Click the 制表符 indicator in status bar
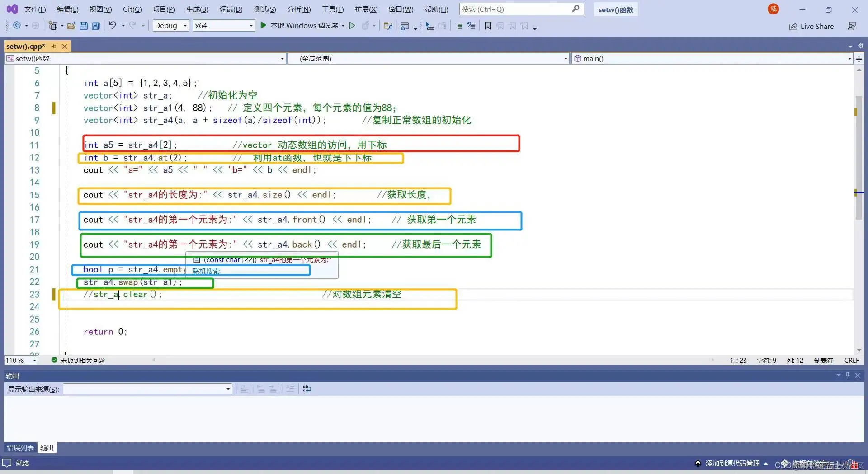 point(823,360)
